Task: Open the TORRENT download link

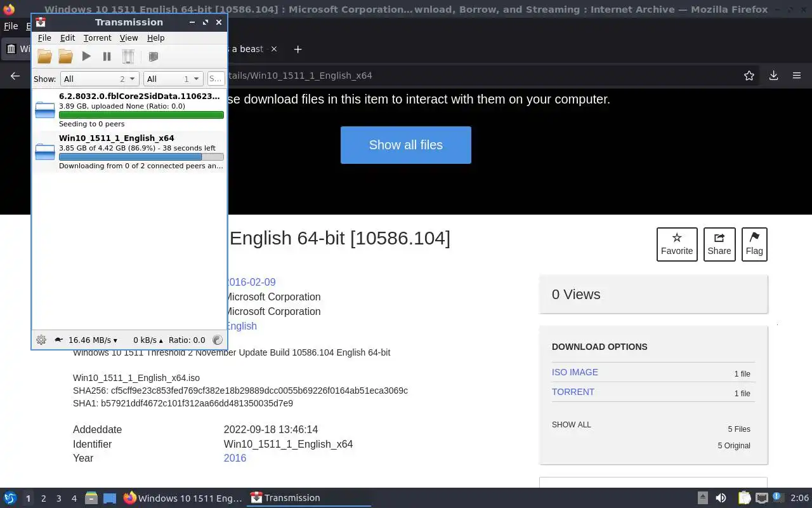Action: coord(573,392)
